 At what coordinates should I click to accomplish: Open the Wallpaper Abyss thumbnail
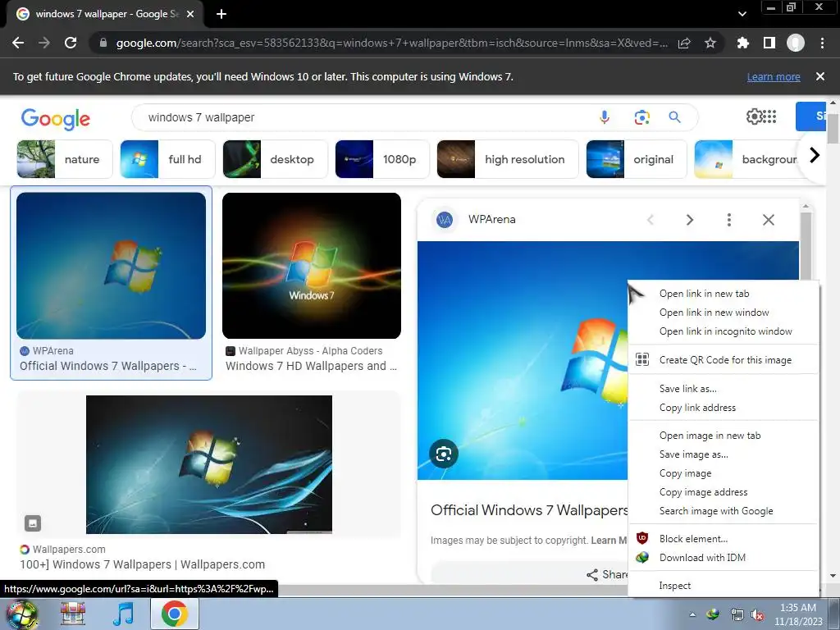pos(311,266)
